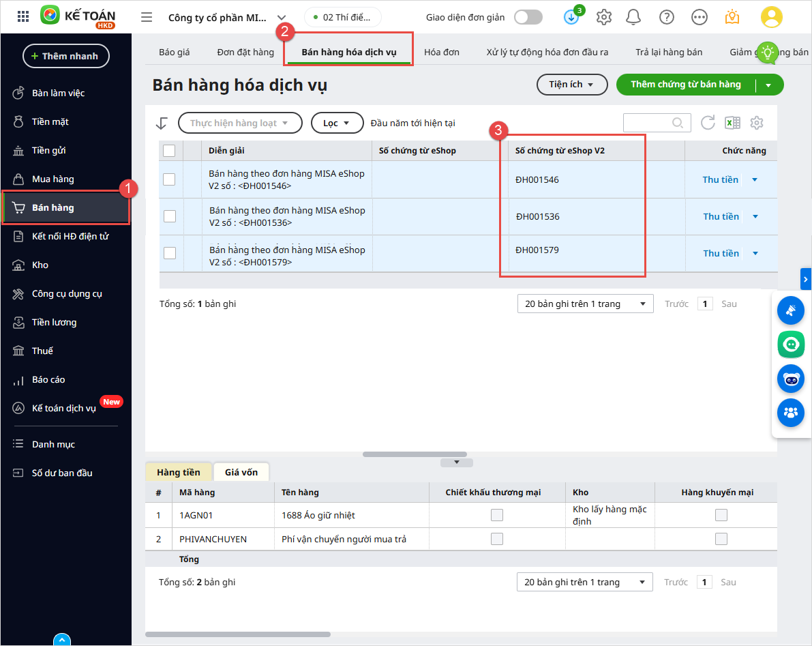
Task: Click Thu tiền link for ĐH001536
Action: tap(721, 216)
